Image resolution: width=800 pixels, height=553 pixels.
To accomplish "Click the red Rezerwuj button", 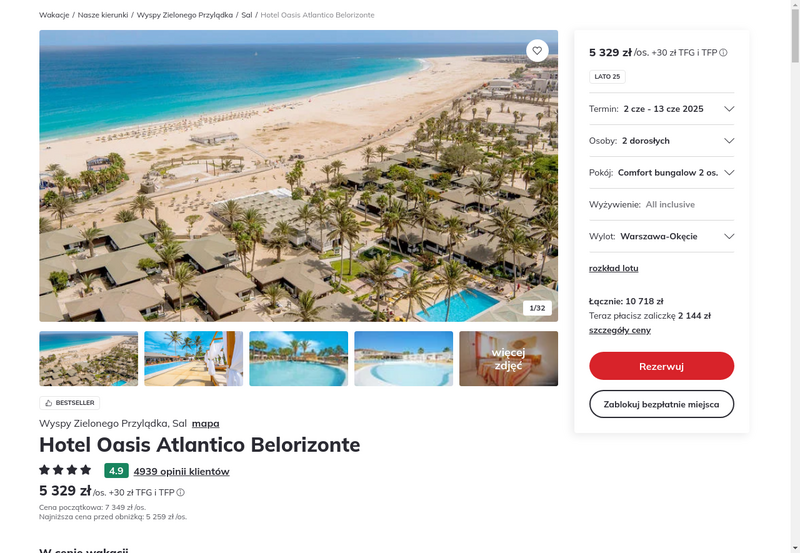I will 661,366.
